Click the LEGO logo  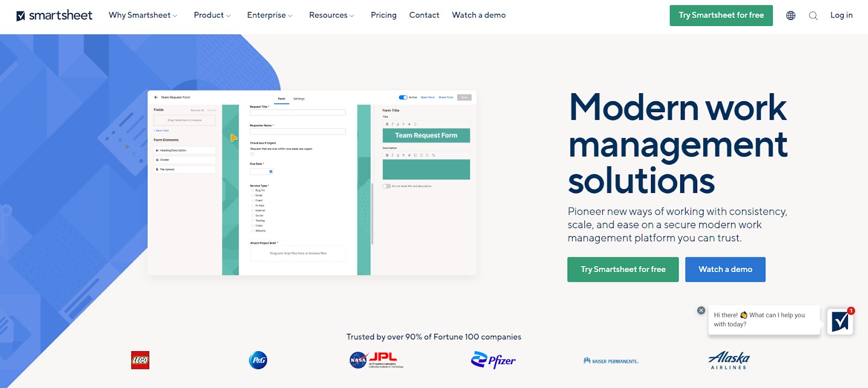pos(140,360)
